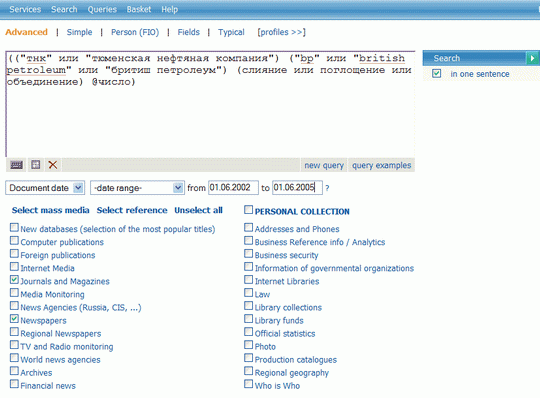The width and height of the screenshot is (540, 398).
Task: Click 'Unselect all' link
Action: (x=198, y=210)
